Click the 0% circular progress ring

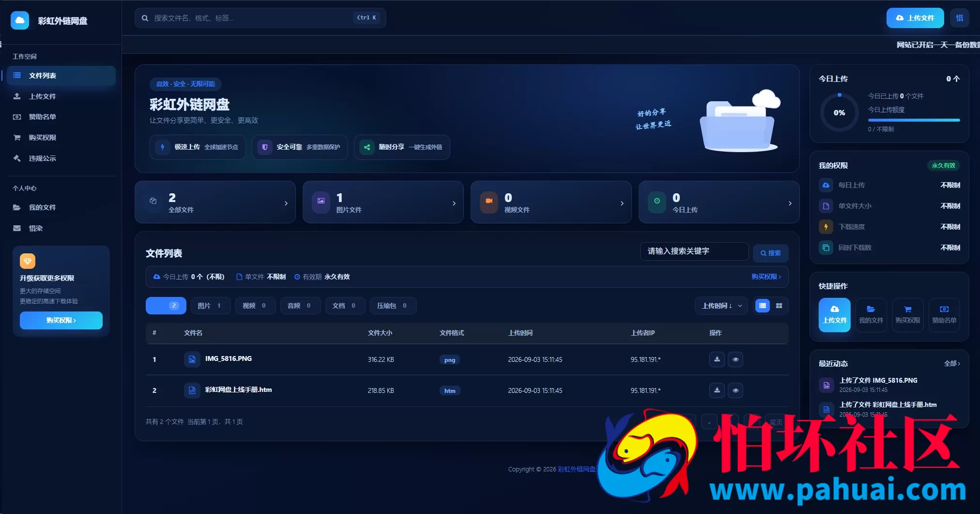(x=840, y=113)
